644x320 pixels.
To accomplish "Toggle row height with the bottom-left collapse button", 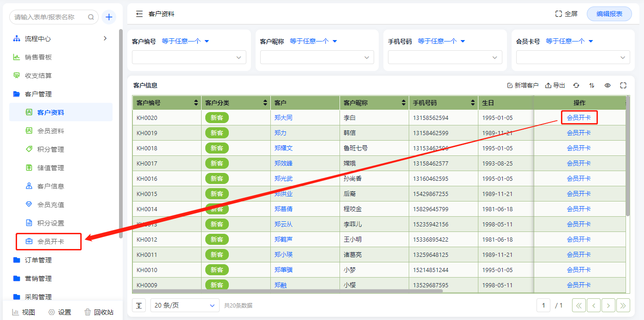I will 139,305.
